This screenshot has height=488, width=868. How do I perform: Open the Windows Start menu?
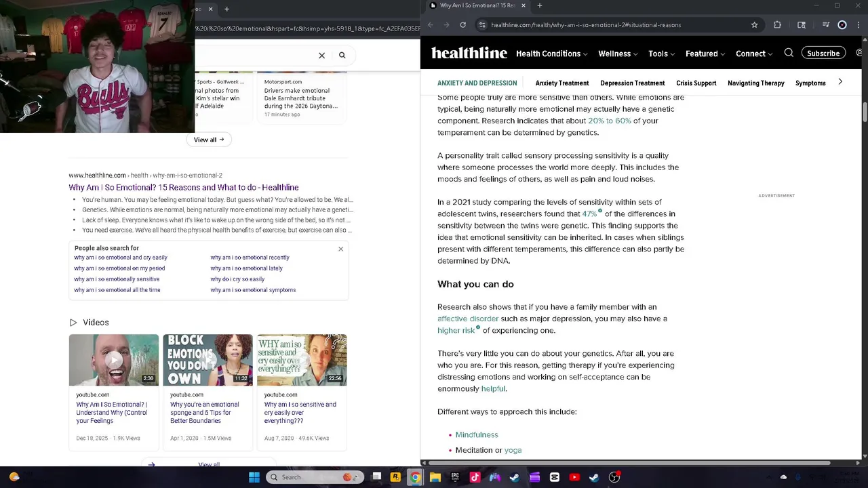(254, 477)
